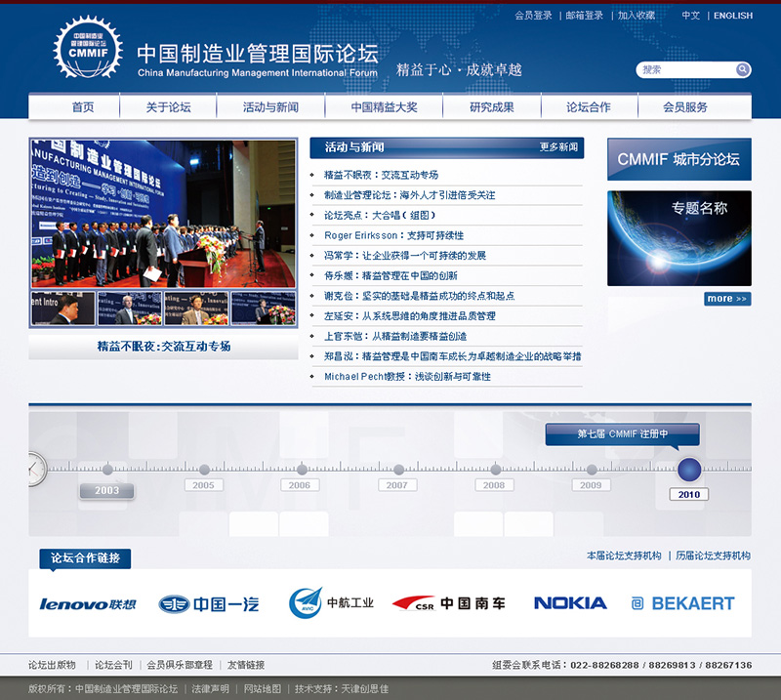Open the Nokia partner logo
Screen dimensions: 781x700
pyautogui.click(x=570, y=603)
